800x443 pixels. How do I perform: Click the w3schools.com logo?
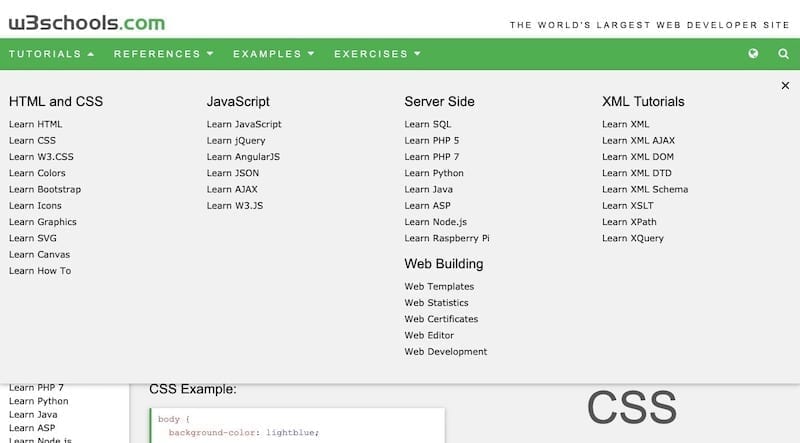point(87,23)
